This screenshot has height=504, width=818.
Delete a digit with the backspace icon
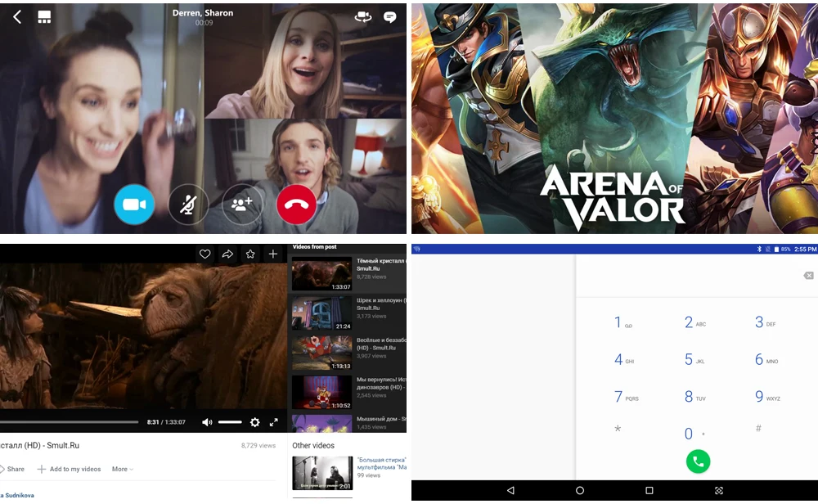click(x=809, y=276)
